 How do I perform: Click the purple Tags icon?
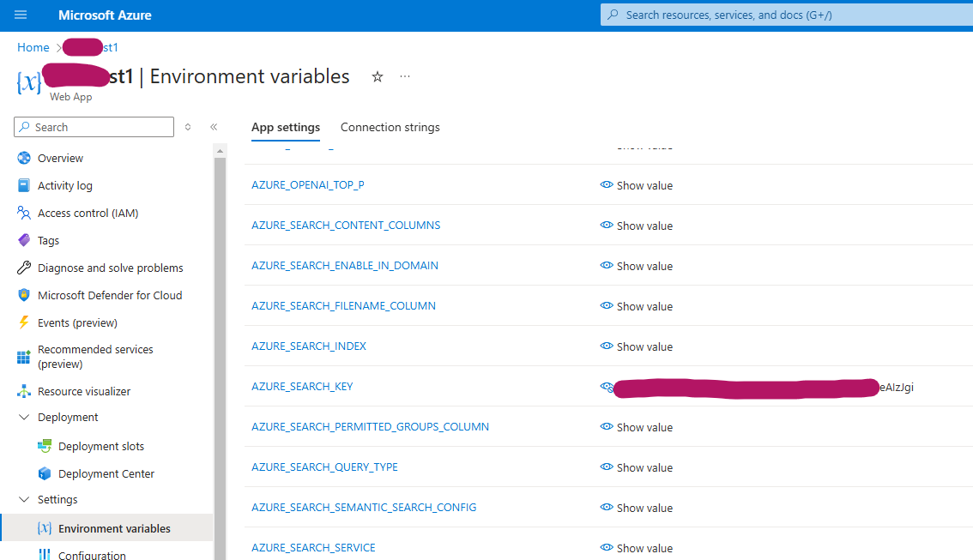23,240
